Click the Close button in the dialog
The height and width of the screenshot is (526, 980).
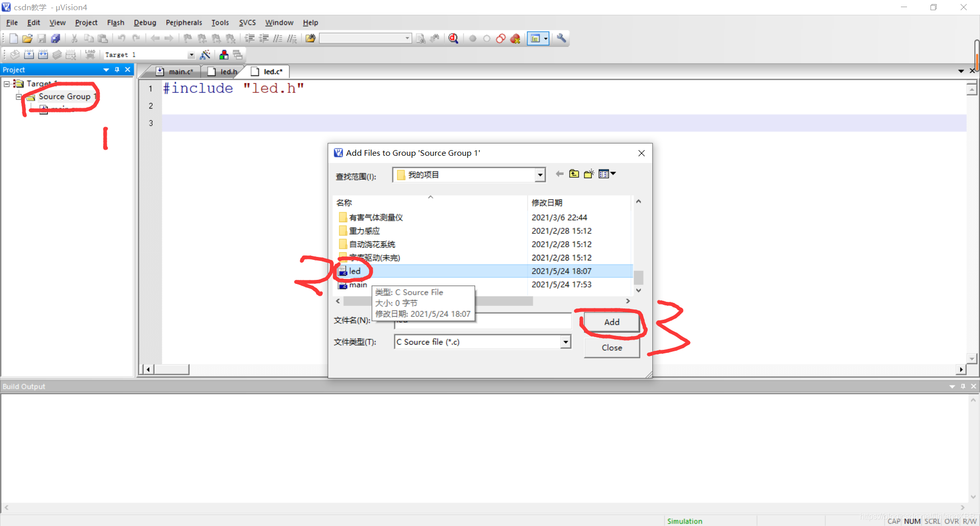[611, 348]
